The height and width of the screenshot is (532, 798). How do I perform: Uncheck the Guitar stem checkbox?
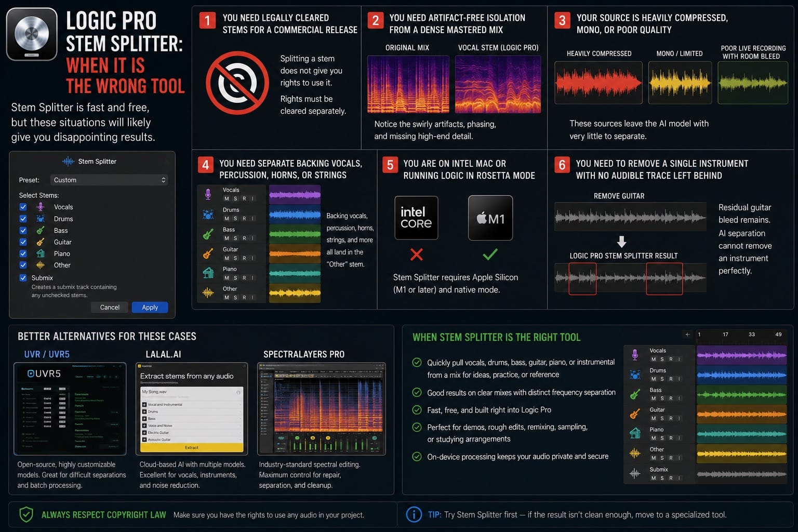tap(23, 242)
